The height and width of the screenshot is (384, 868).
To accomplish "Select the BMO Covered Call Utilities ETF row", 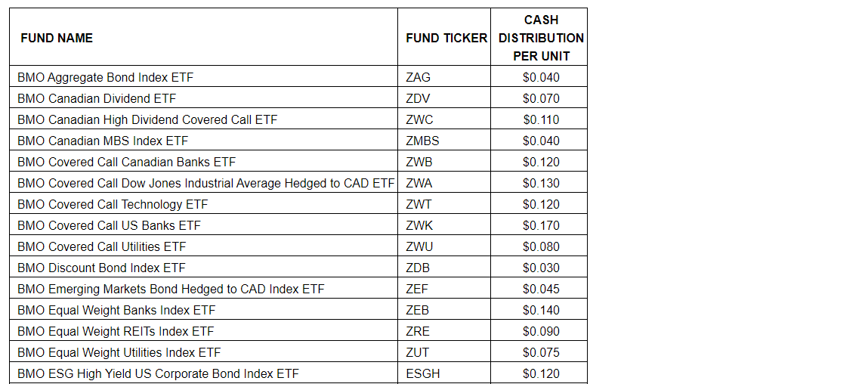I will pos(101,246).
